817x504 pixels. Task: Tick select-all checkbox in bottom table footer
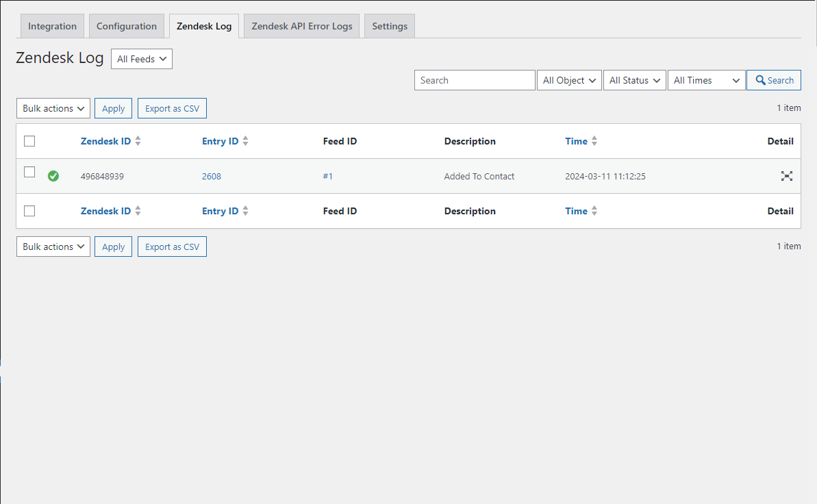(29, 211)
